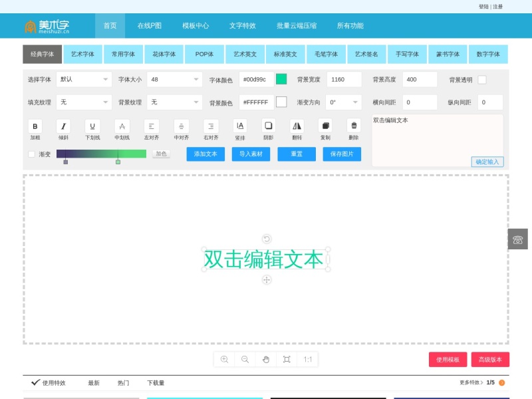Switch to 常用字体 tab
Viewport: 532px width, 399px height.
coord(123,55)
